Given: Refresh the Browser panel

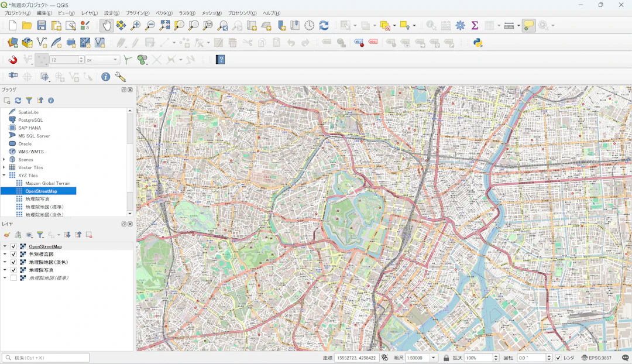Looking at the screenshot, I should pyautogui.click(x=18, y=101).
